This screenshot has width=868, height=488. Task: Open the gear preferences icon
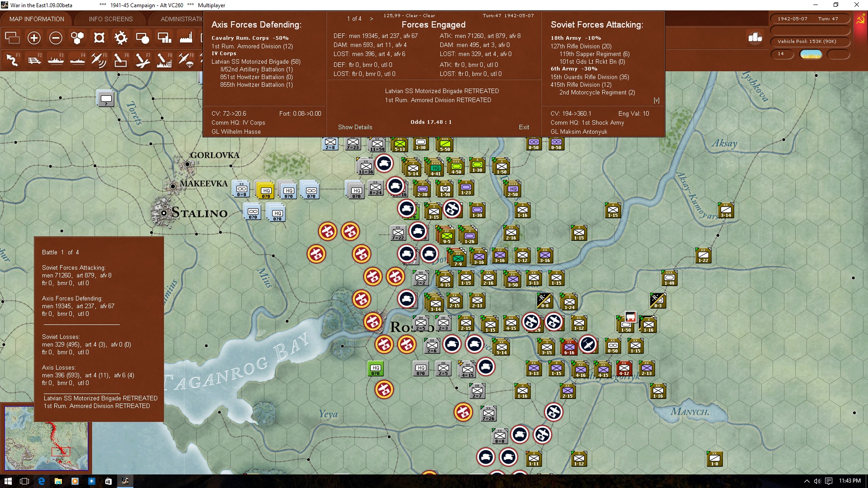coord(121,38)
